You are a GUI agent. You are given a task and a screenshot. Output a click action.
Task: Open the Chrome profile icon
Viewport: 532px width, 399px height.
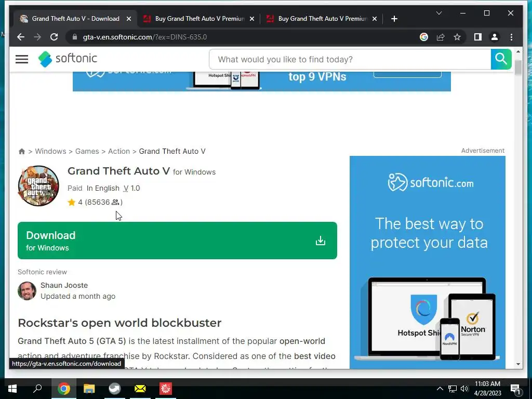click(x=495, y=37)
